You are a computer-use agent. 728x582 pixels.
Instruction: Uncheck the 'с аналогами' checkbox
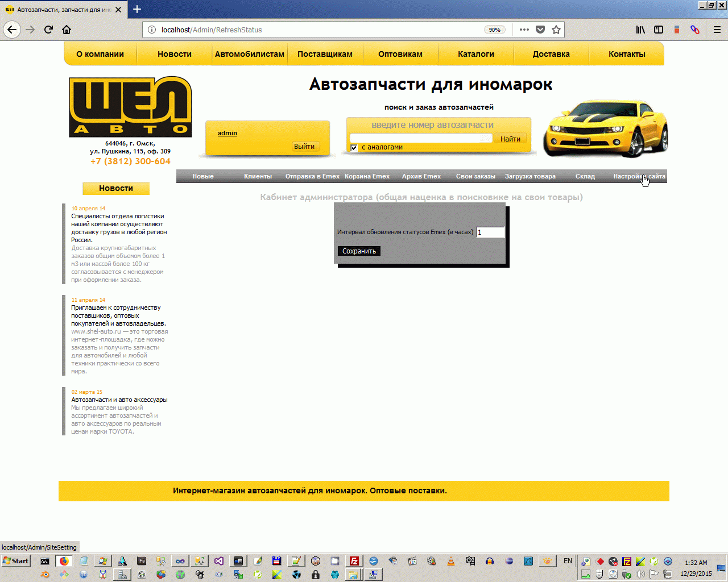354,147
